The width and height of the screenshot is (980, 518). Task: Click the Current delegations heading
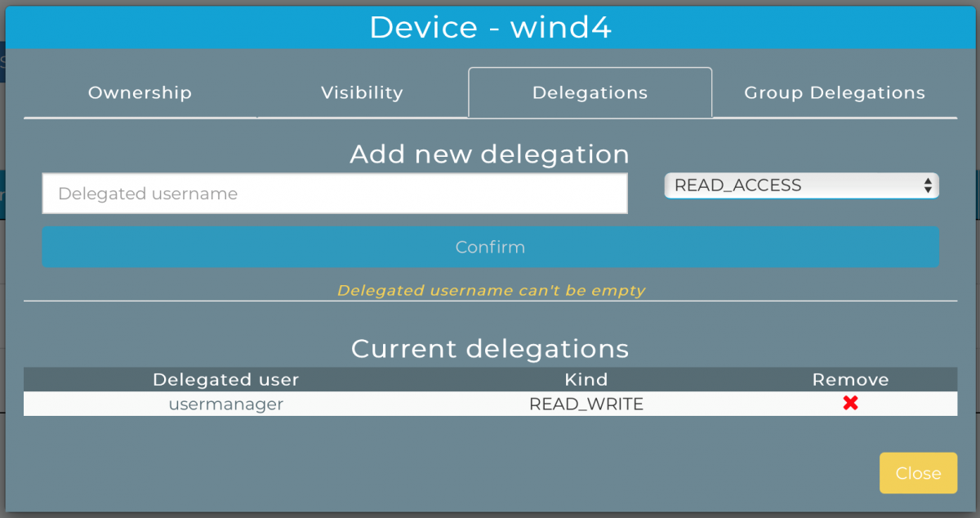tap(490, 349)
